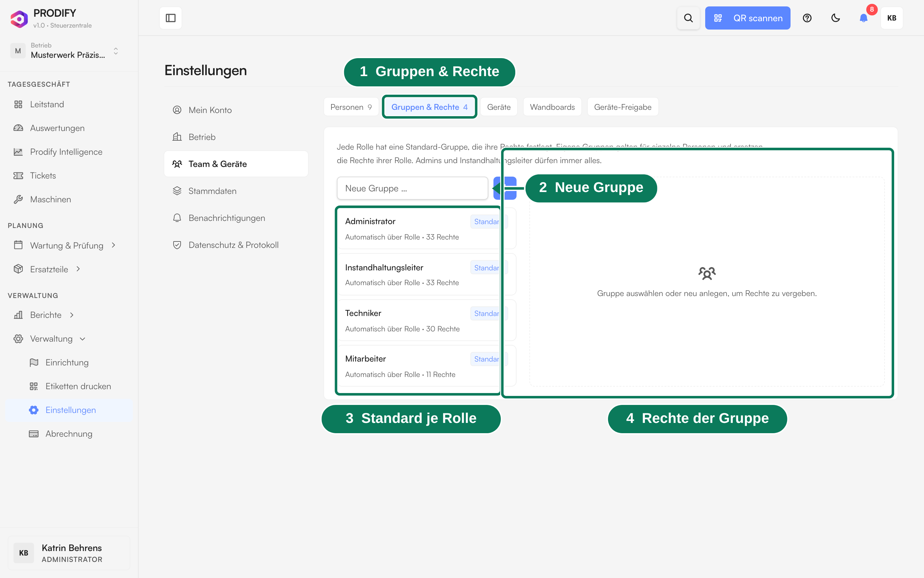The width and height of the screenshot is (924, 578).
Task: Open notifications bell with badge
Action: [864, 18]
